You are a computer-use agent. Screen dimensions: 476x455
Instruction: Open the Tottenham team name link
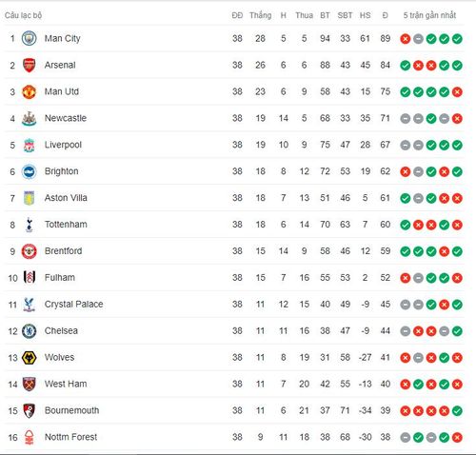pos(66,225)
